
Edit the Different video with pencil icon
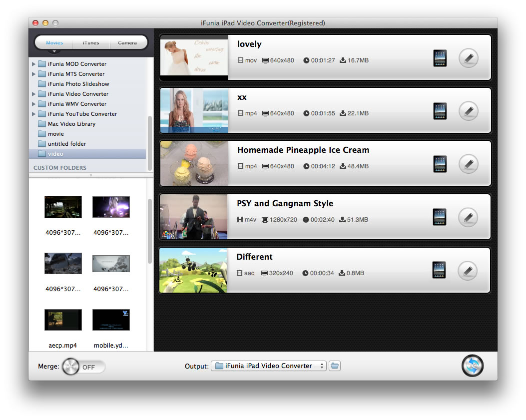[x=467, y=270]
